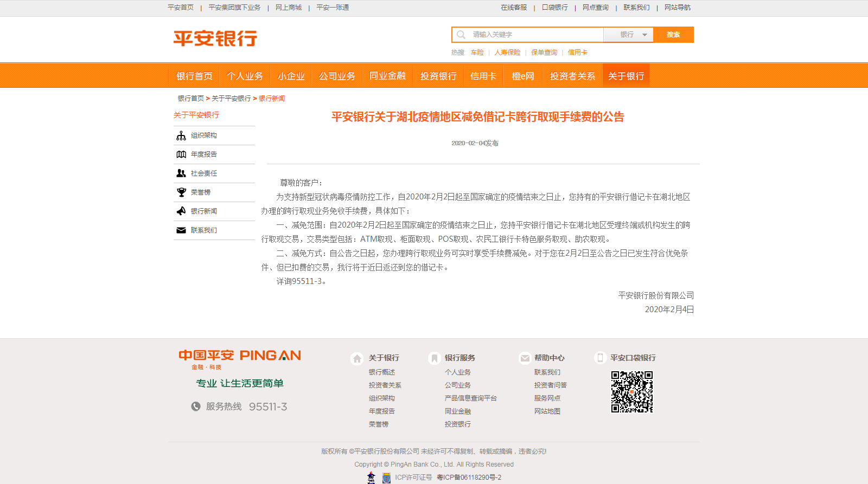Viewport: 868px width, 484px height.
Task: Click the 平安一账通 top link
Action: point(333,8)
